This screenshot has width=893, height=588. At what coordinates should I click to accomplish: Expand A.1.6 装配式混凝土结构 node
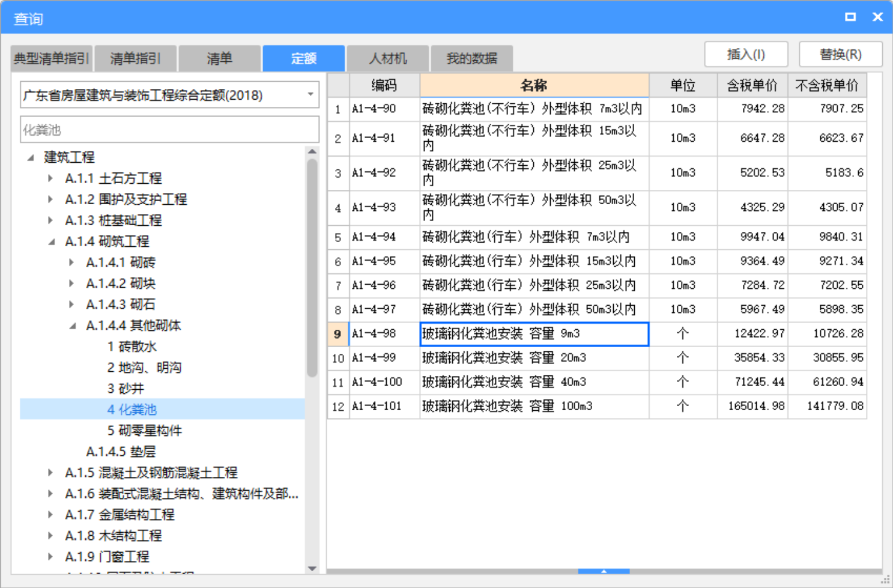[50, 494]
